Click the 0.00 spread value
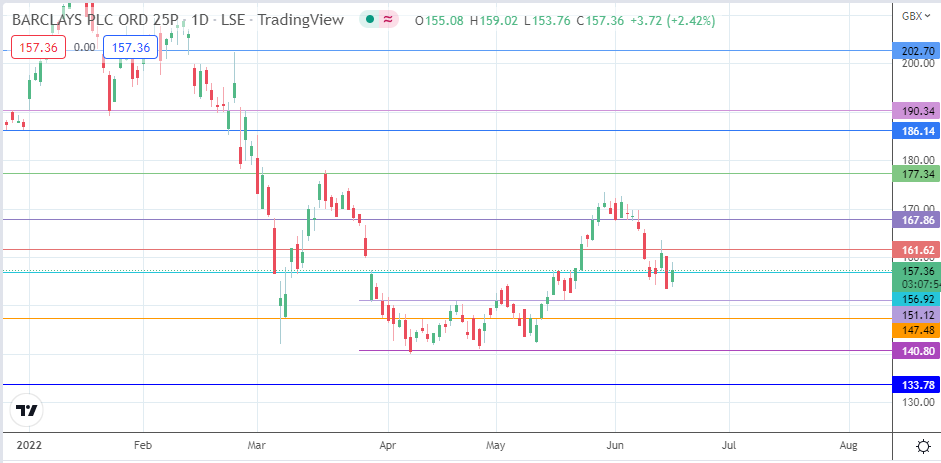 point(84,47)
